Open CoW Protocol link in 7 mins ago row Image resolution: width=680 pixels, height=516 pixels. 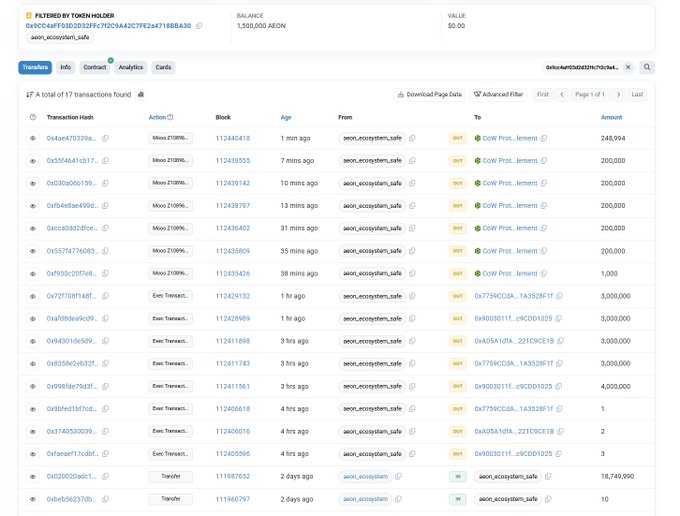510,160
